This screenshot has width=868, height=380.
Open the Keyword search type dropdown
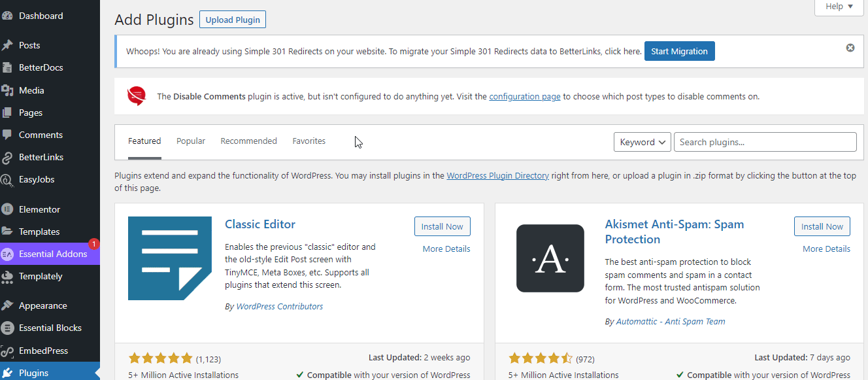click(643, 142)
